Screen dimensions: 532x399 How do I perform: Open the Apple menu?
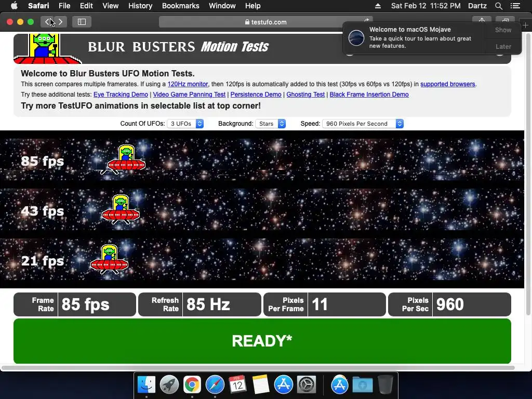[14, 6]
